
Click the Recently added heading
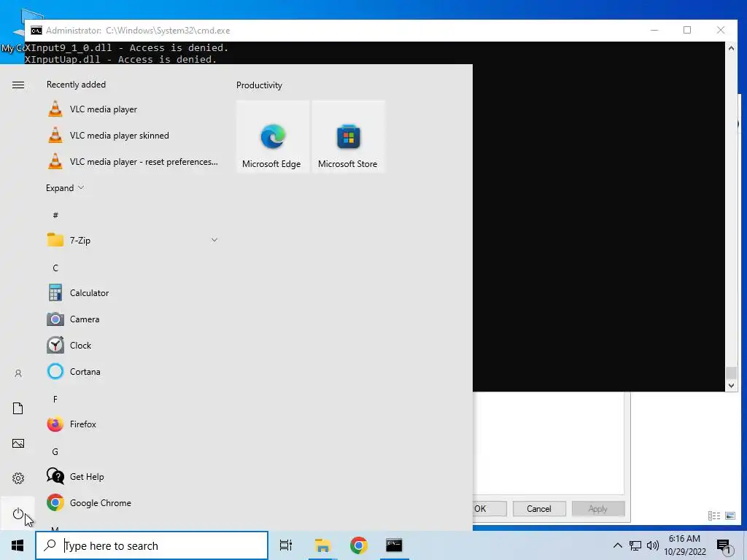coord(76,85)
